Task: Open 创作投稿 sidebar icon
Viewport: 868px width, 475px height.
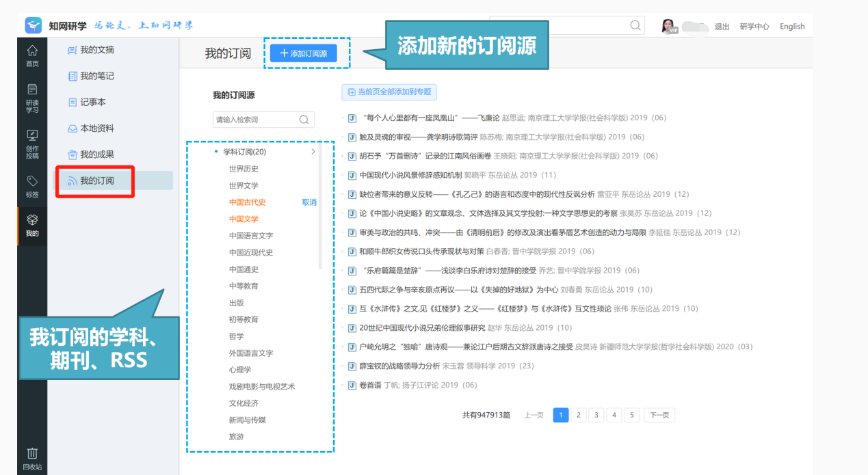Action: (32, 144)
